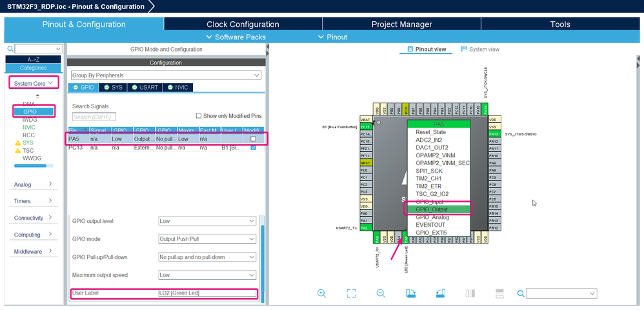
Task: Click the User Label text field
Action: [207, 293]
